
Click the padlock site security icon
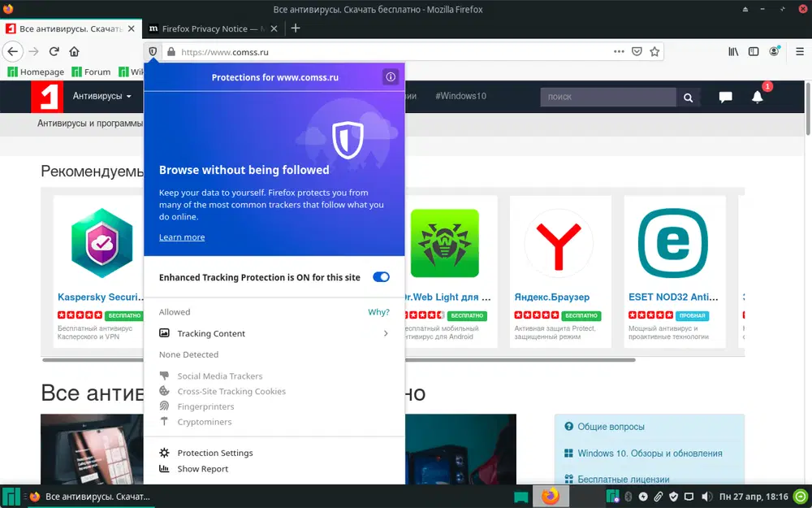[x=171, y=52]
